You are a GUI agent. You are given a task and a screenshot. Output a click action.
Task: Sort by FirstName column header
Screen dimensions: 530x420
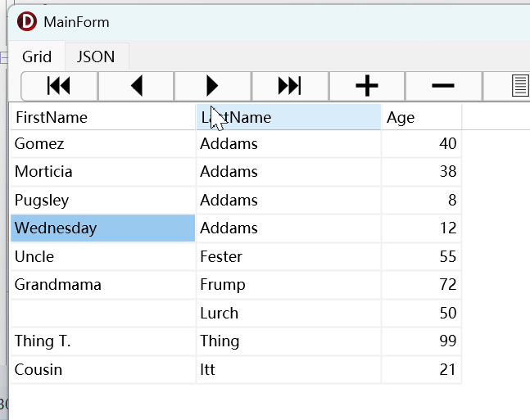(x=102, y=117)
